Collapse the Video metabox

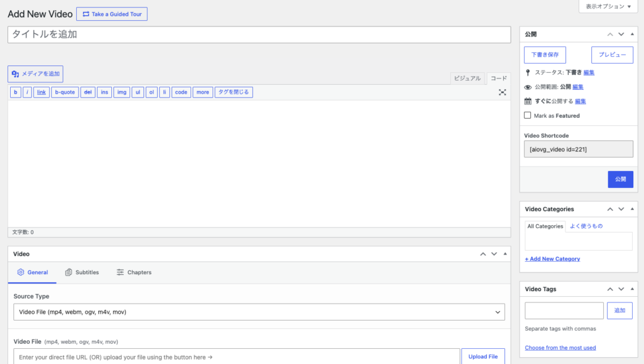[x=505, y=254]
